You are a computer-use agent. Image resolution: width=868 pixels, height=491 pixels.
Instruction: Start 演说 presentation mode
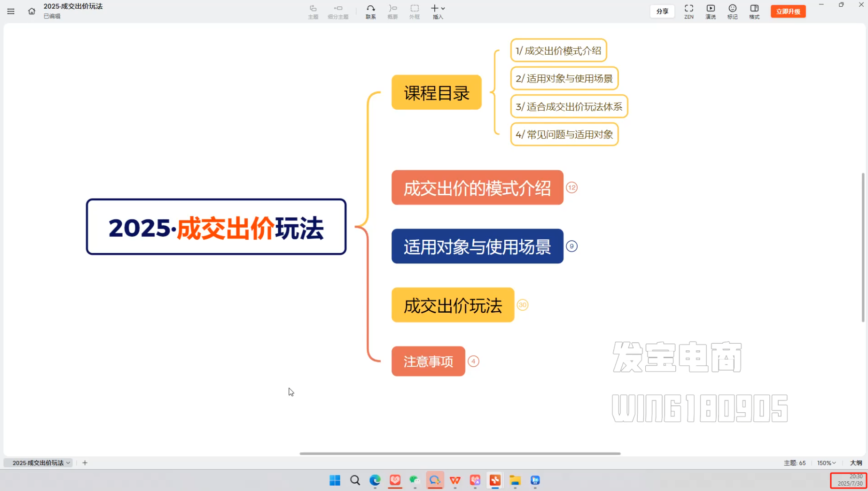click(711, 12)
